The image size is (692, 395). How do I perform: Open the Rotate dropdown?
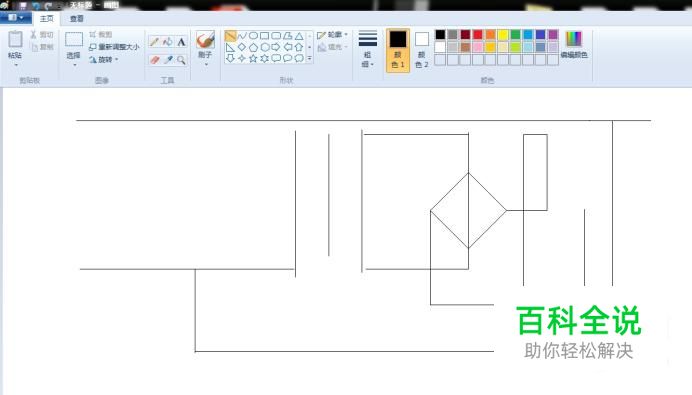pos(104,60)
